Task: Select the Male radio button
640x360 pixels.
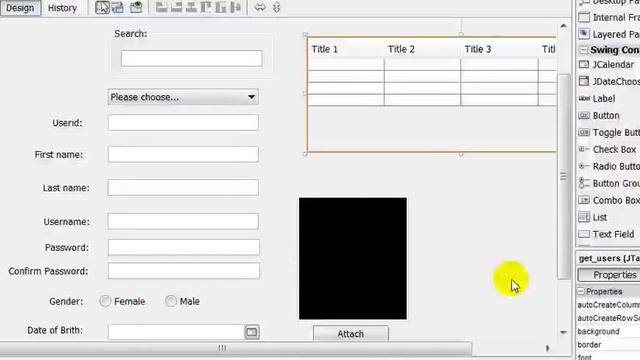Action: click(182, 301)
